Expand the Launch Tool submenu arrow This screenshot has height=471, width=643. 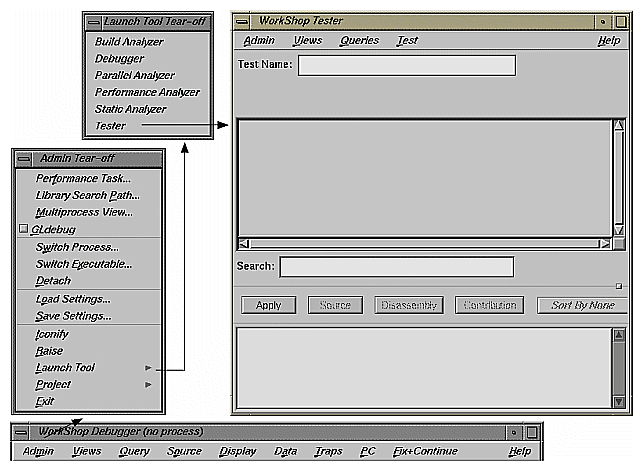tap(148, 368)
